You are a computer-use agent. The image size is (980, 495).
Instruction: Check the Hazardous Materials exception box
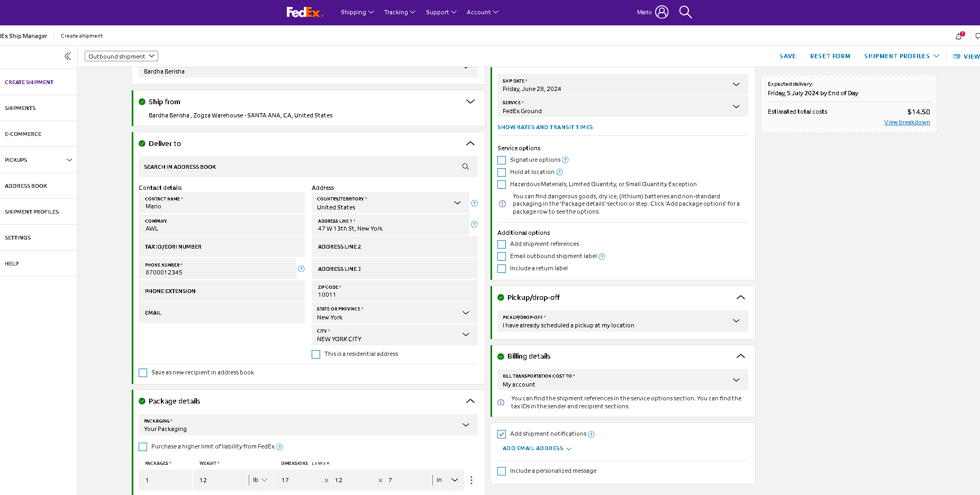pyautogui.click(x=502, y=185)
